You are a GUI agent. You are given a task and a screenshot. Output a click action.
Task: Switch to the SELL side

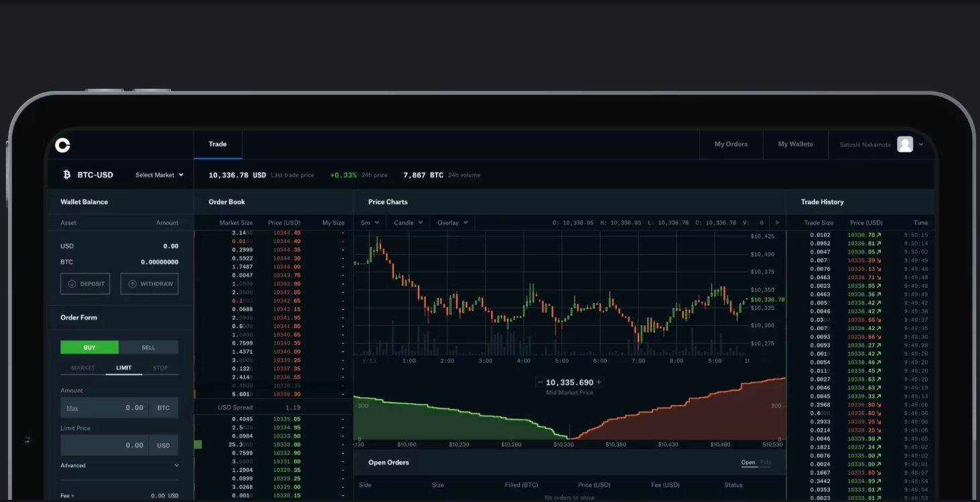pos(148,347)
